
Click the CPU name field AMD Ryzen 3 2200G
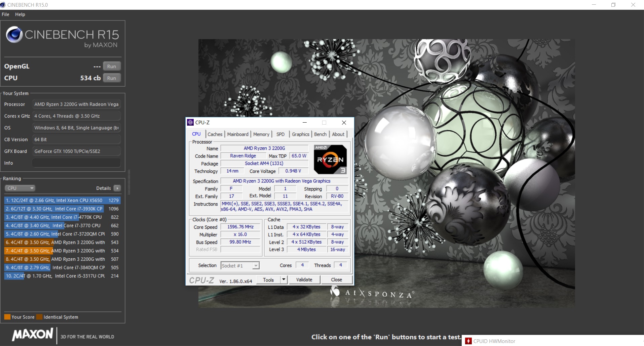pyautogui.click(x=264, y=148)
